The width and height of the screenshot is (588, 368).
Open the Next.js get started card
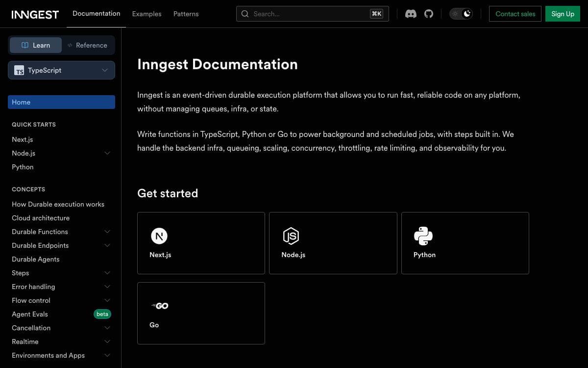tap(201, 243)
